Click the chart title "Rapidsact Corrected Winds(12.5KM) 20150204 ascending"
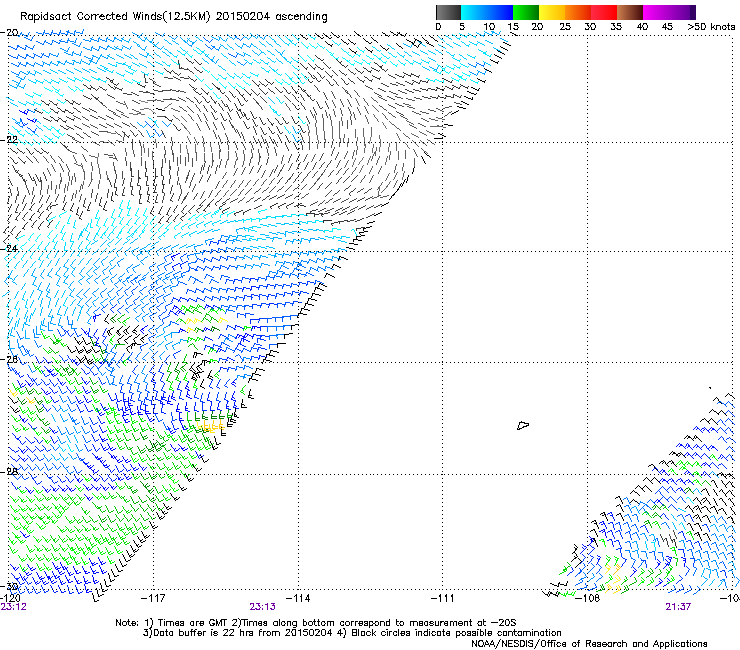Viewport: 740px width, 650px height. 174,17
